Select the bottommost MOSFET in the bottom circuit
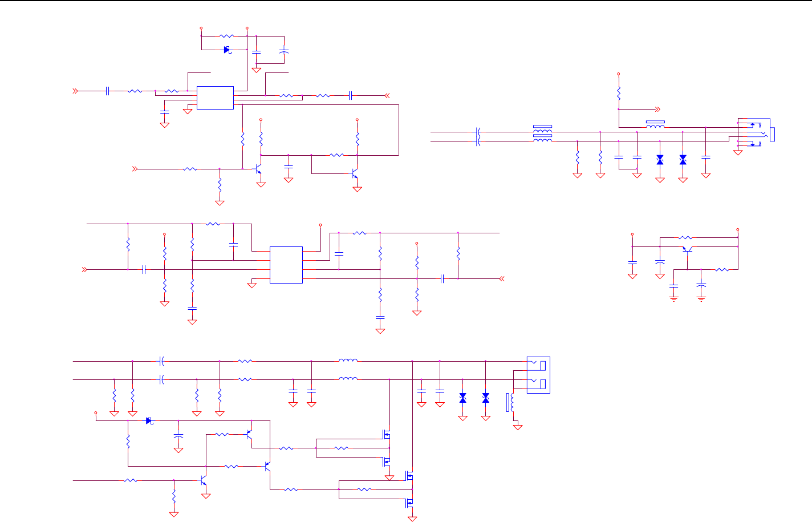812x522 pixels. [x=409, y=503]
